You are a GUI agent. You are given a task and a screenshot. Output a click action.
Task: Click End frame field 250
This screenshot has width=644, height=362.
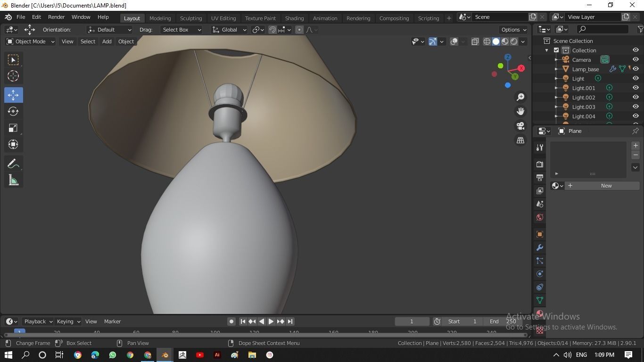(504, 321)
